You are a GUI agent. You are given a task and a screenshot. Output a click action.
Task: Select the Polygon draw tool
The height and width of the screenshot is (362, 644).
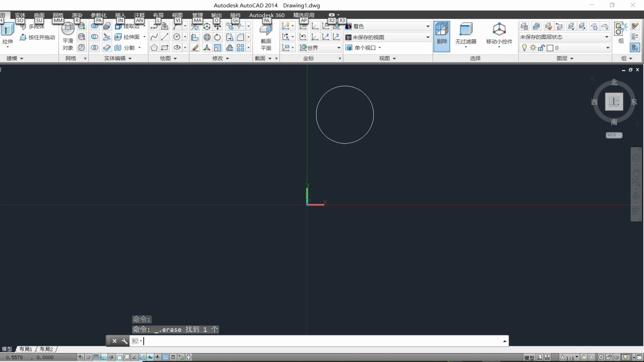tap(154, 48)
